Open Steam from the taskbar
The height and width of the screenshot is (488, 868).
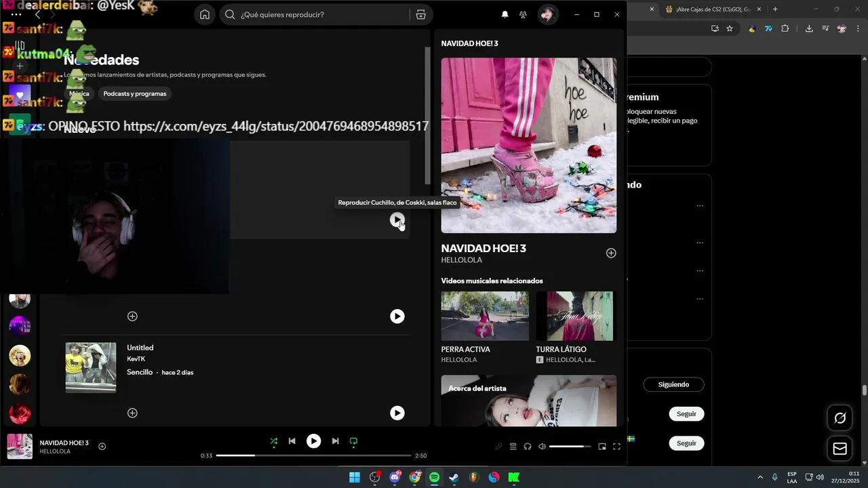(x=454, y=477)
